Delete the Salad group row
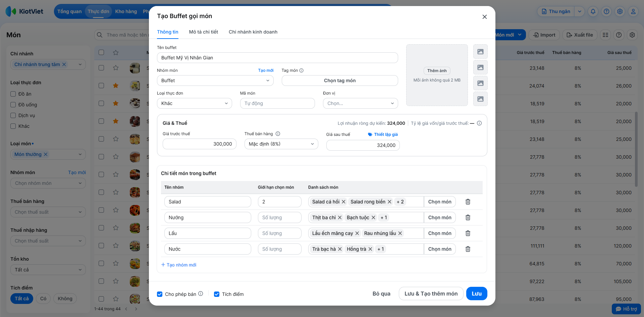Screen dimensions: 644x317 [x=468, y=202]
